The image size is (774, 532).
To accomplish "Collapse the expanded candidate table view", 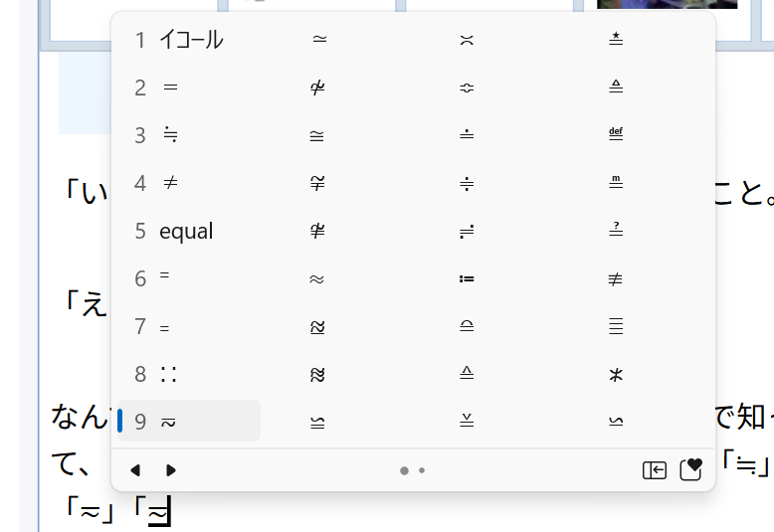I will pos(654,470).
